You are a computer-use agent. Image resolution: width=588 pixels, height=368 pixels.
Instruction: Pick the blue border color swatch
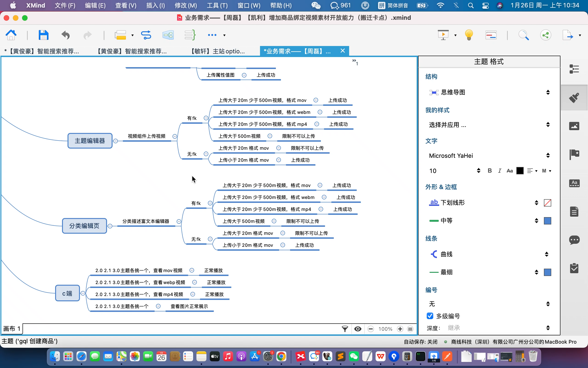pyautogui.click(x=547, y=221)
